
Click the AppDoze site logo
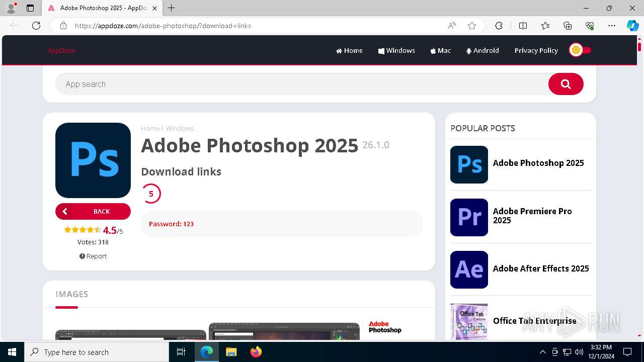(x=61, y=50)
